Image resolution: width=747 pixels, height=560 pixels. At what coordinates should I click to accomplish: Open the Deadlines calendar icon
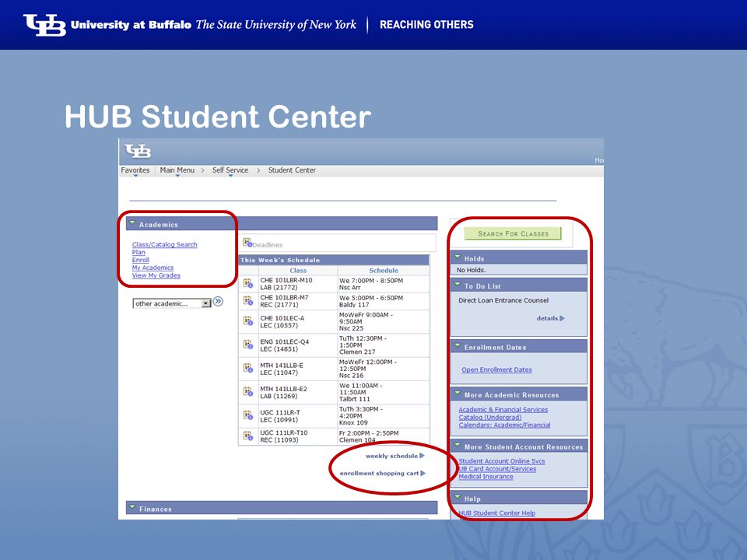coord(247,243)
